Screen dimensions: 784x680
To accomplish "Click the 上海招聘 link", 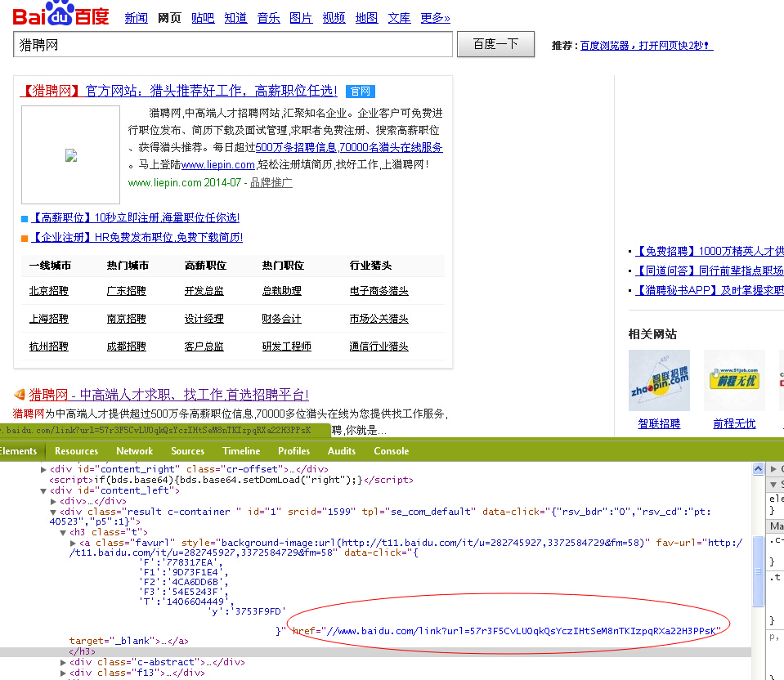I will tap(48, 319).
